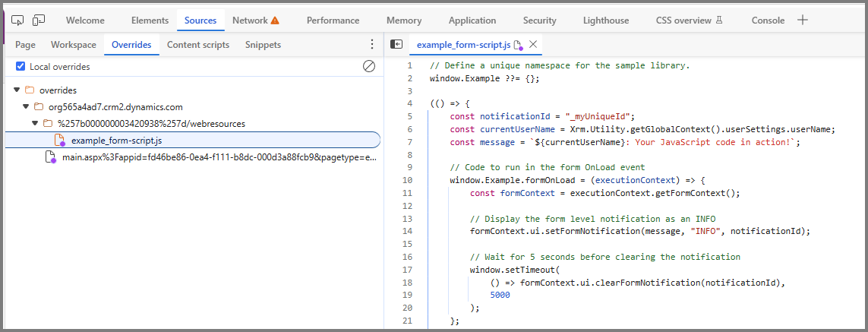Select the Sources tab
This screenshot has height=332, width=868.
200,21
